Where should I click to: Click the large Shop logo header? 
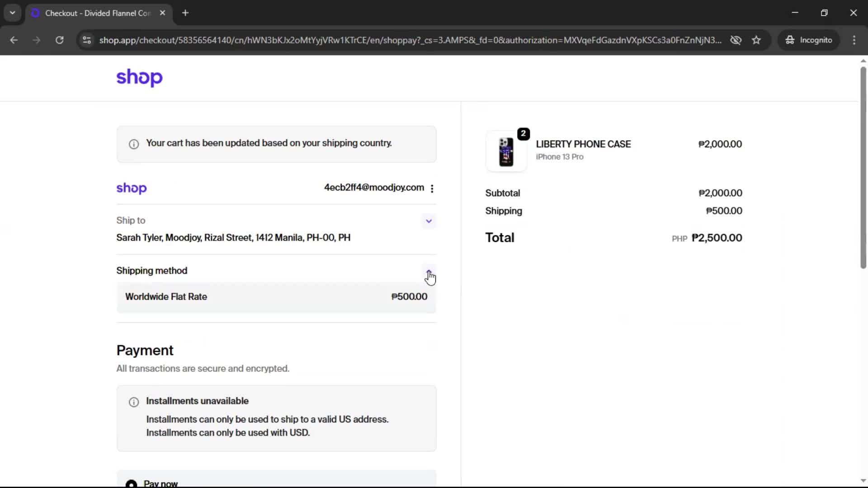tap(139, 78)
